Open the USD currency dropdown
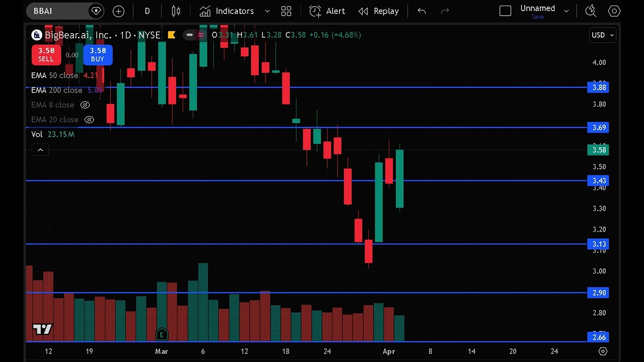Screen dimensions: 644x362 coord(603,35)
